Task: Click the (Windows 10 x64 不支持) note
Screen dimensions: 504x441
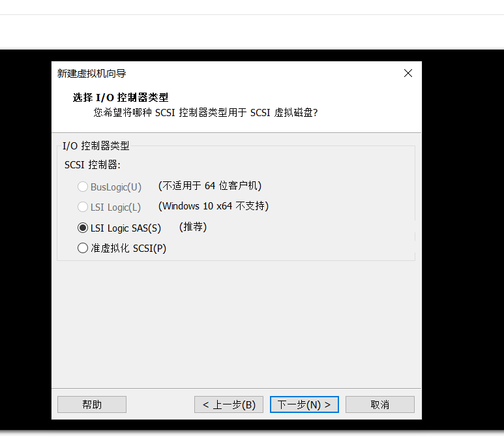Action: point(213,206)
